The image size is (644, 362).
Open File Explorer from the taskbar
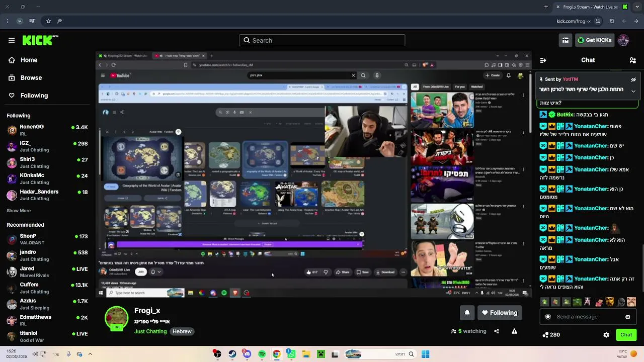pos(306,354)
